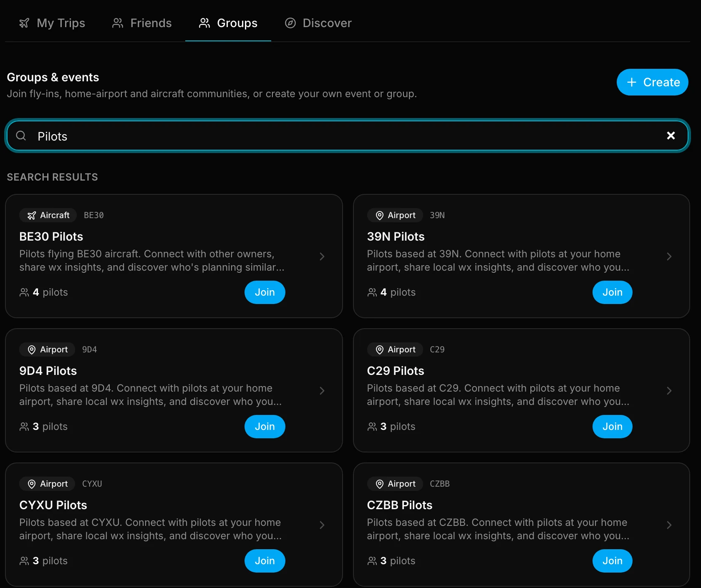Open 9D4 Pilots details chevron
Viewport: 701px width, 588px height.
click(322, 391)
